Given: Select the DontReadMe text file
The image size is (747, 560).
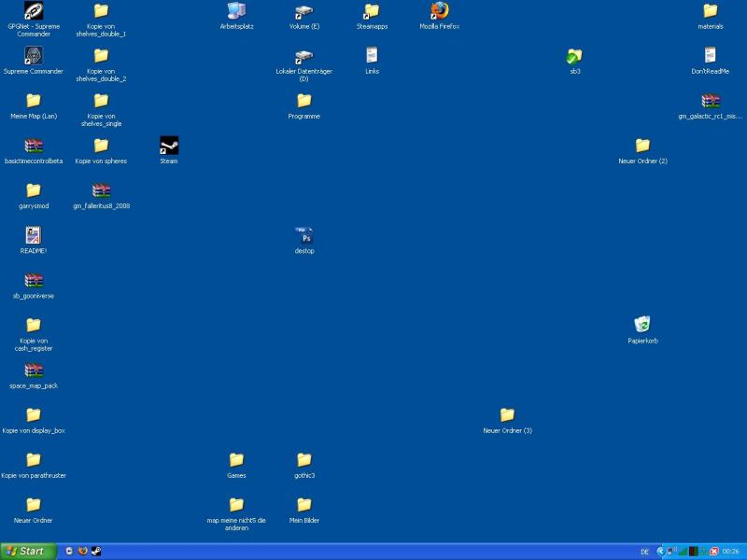Looking at the screenshot, I should 711,56.
